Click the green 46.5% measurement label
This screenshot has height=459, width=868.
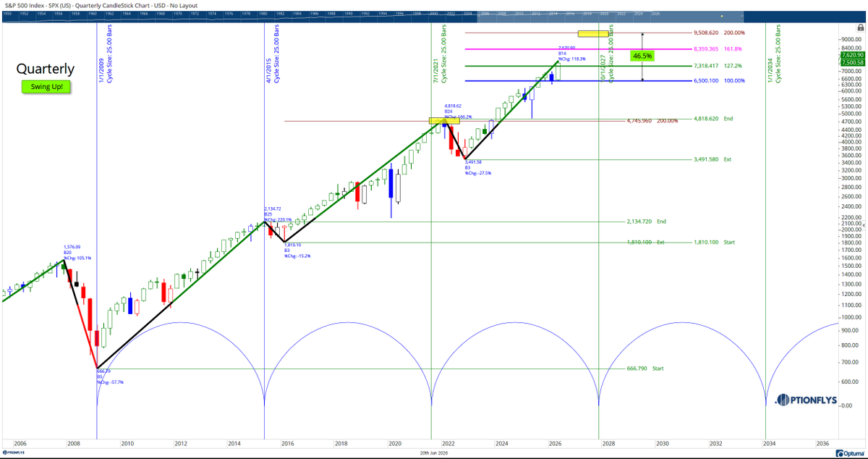pos(642,56)
